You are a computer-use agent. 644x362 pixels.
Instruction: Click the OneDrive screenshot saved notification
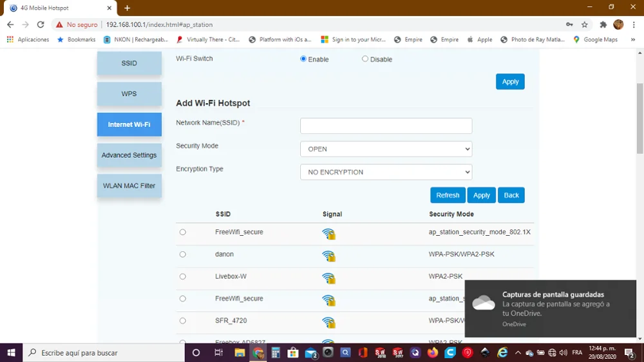[x=551, y=309]
